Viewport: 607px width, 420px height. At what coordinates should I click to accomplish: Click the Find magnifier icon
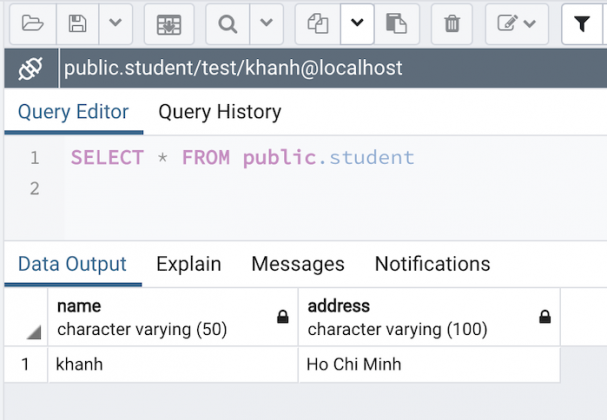click(x=228, y=24)
